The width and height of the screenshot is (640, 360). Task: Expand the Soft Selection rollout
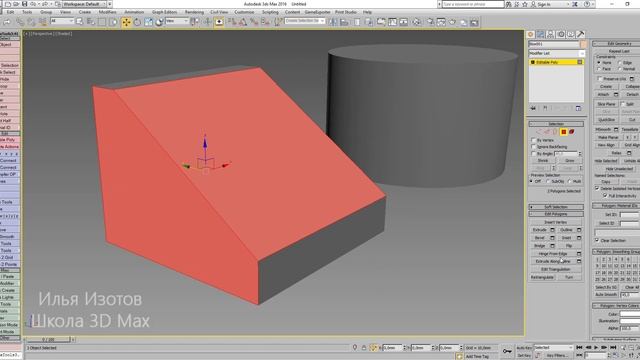tap(556, 207)
